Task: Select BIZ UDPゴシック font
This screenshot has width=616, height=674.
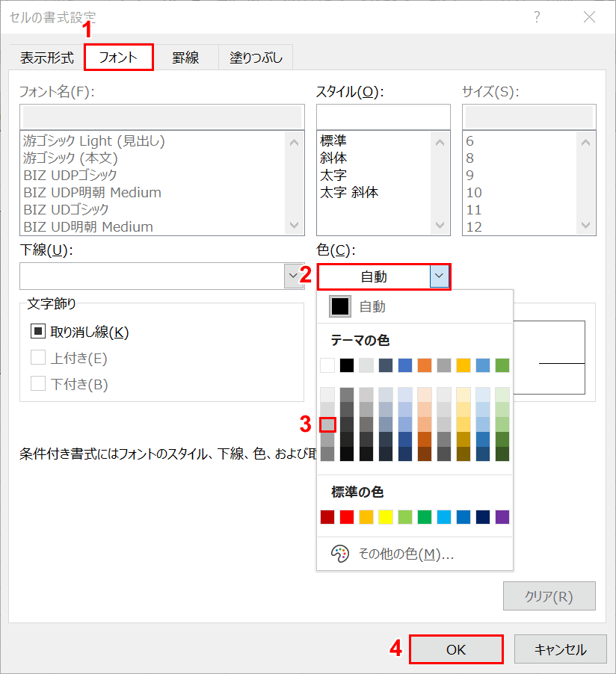Action: click(x=70, y=176)
